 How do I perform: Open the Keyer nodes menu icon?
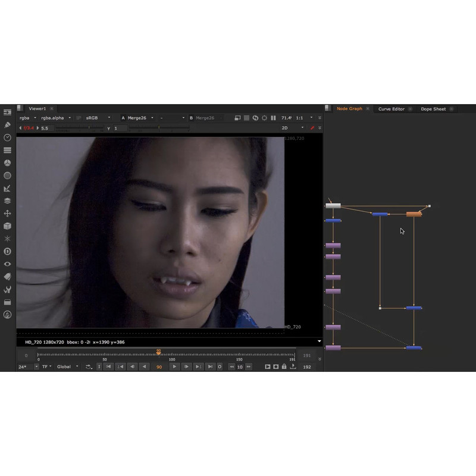(x=7, y=189)
